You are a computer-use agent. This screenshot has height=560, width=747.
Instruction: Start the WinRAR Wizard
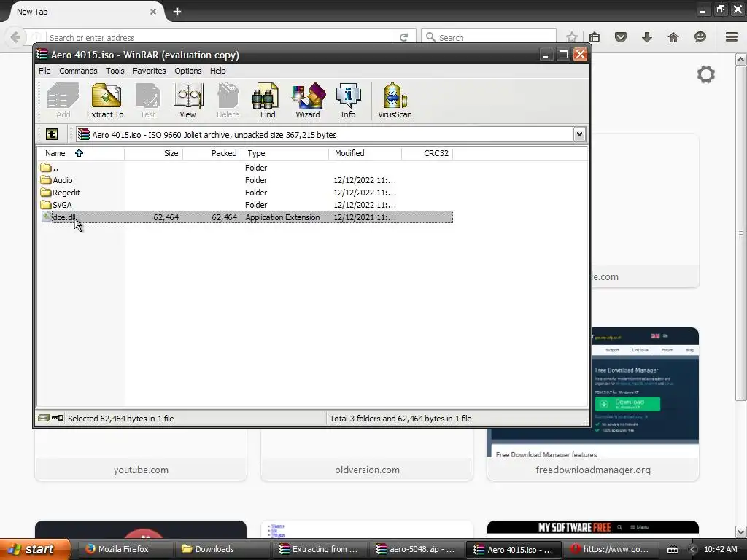(308, 101)
